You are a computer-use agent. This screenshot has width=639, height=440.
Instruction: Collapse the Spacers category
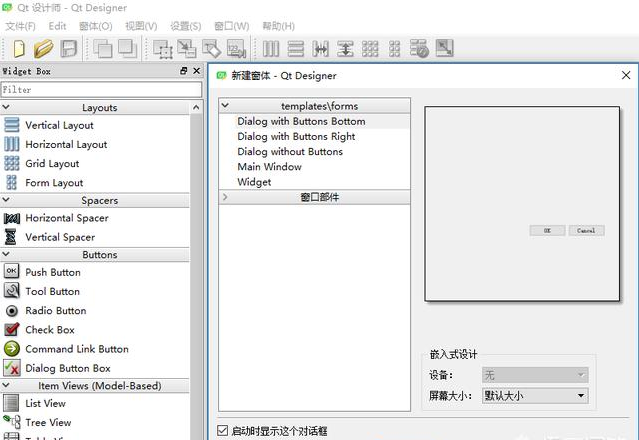point(6,200)
